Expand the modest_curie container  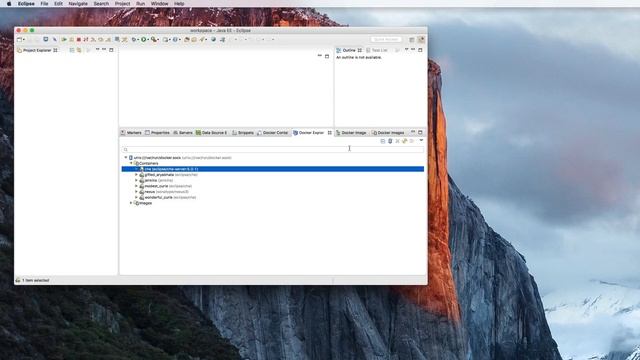pos(136,186)
